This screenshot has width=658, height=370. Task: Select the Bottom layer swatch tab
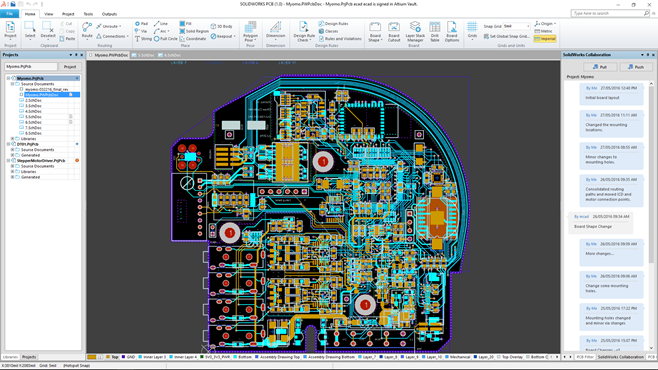point(242,357)
